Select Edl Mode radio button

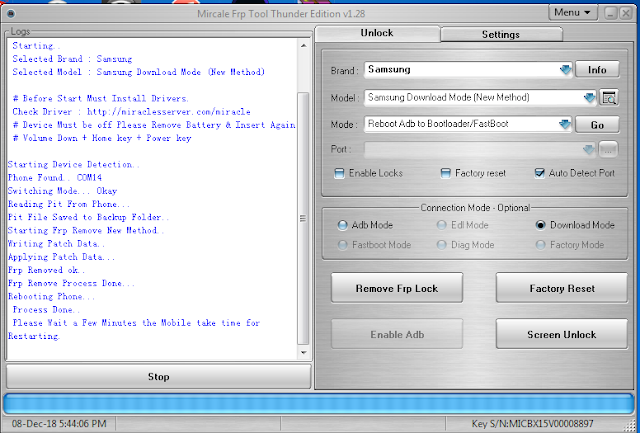tap(441, 225)
